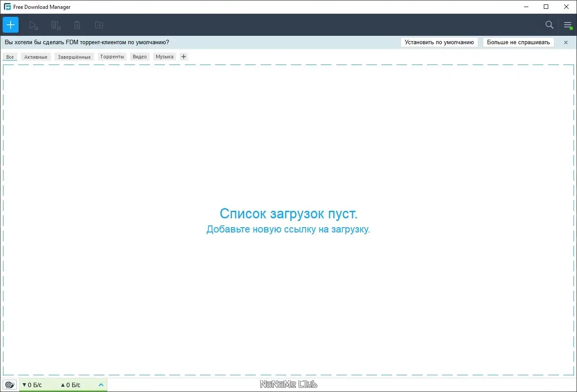Expand the speed panel chevron arrow
Screen dimensions: 577x392
(101, 385)
